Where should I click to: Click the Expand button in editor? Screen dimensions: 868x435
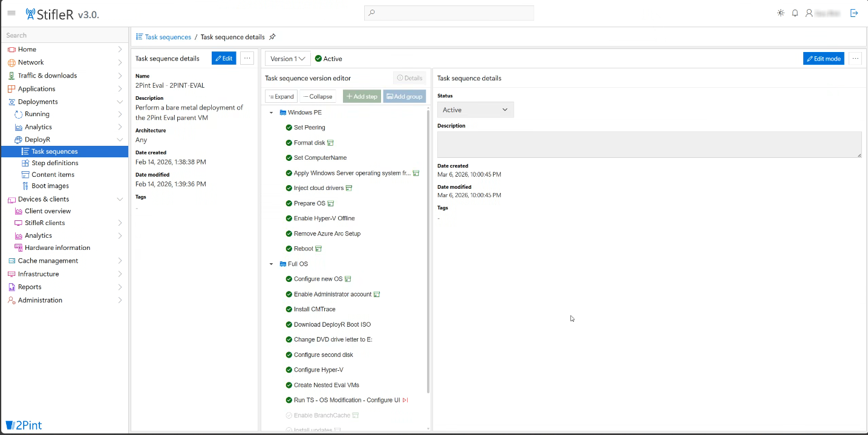[x=281, y=96]
